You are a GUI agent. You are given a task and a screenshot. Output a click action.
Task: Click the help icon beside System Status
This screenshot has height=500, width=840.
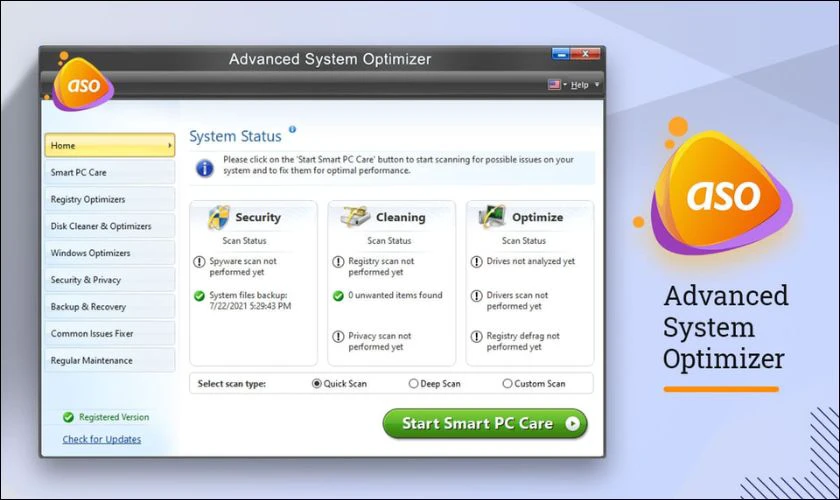[x=292, y=129]
